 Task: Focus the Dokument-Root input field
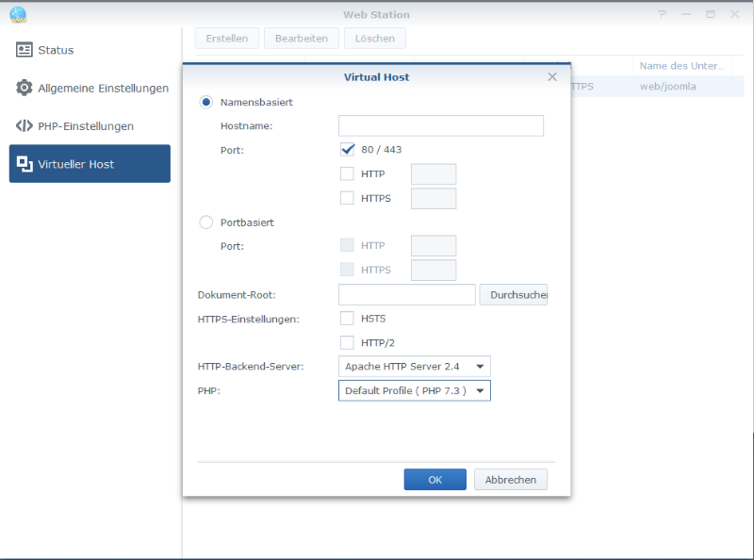click(x=407, y=295)
